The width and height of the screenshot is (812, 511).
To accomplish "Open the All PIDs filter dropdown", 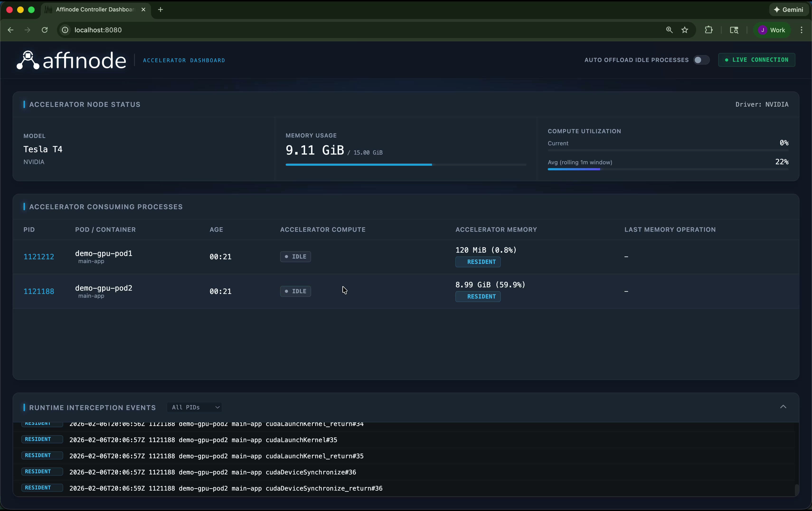I will pos(194,407).
